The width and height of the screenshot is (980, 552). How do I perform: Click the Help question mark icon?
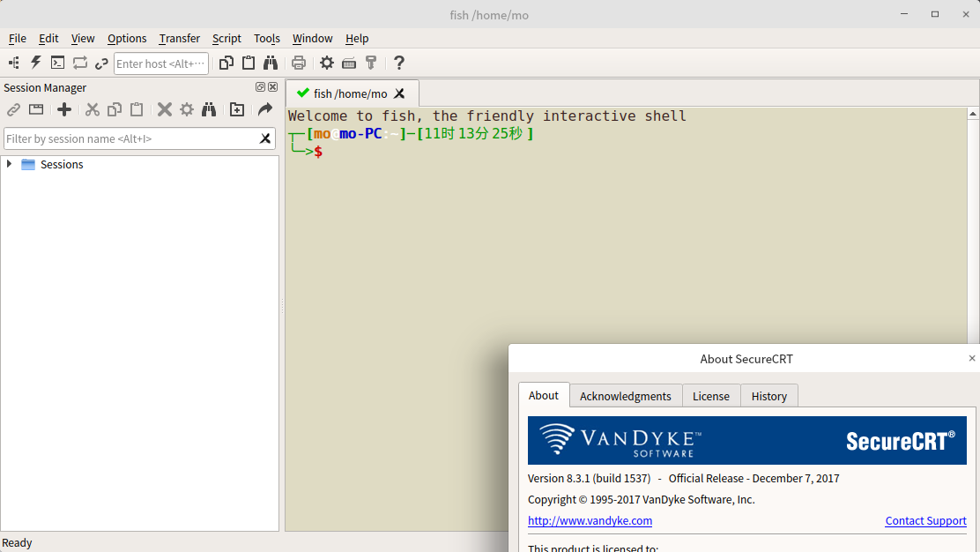coord(399,63)
